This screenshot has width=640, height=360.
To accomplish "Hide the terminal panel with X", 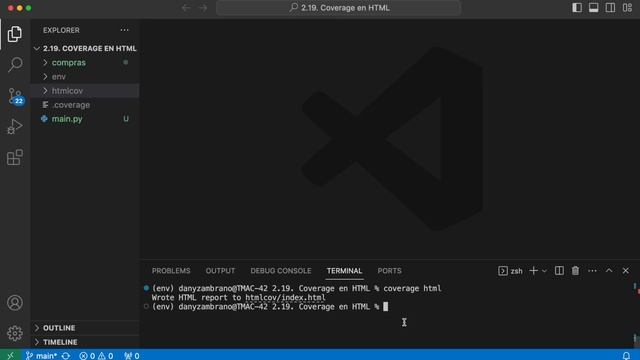I will [626, 271].
